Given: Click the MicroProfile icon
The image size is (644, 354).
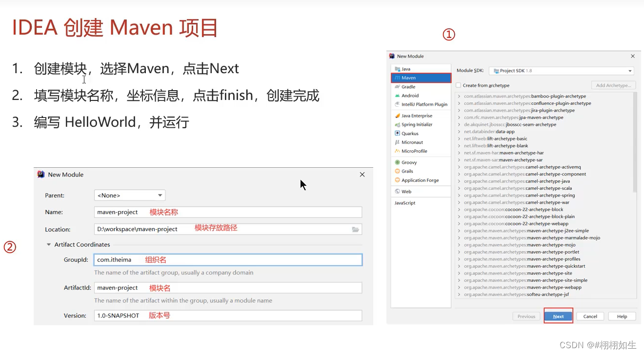Looking at the screenshot, I should coord(398,151).
